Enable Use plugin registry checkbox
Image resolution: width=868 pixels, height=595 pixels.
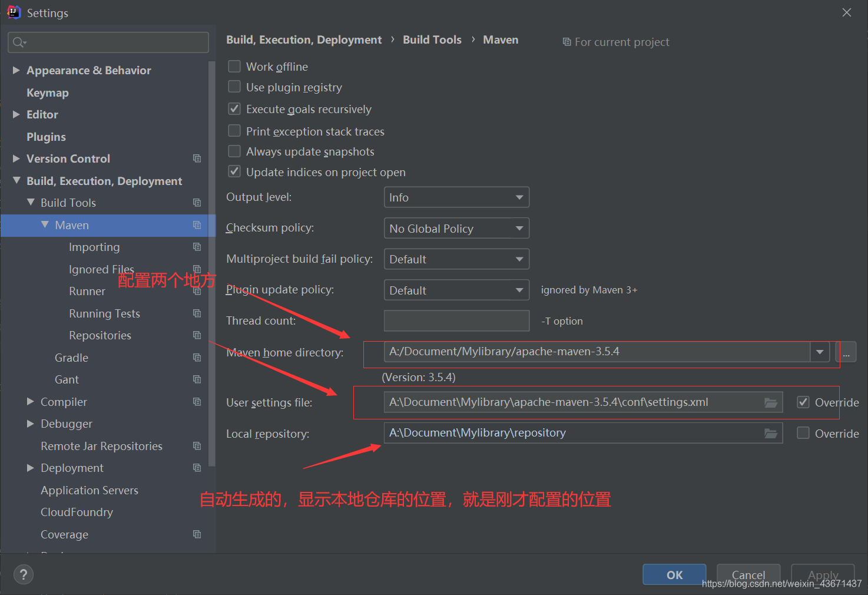pyautogui.click(x=234, y=87)
